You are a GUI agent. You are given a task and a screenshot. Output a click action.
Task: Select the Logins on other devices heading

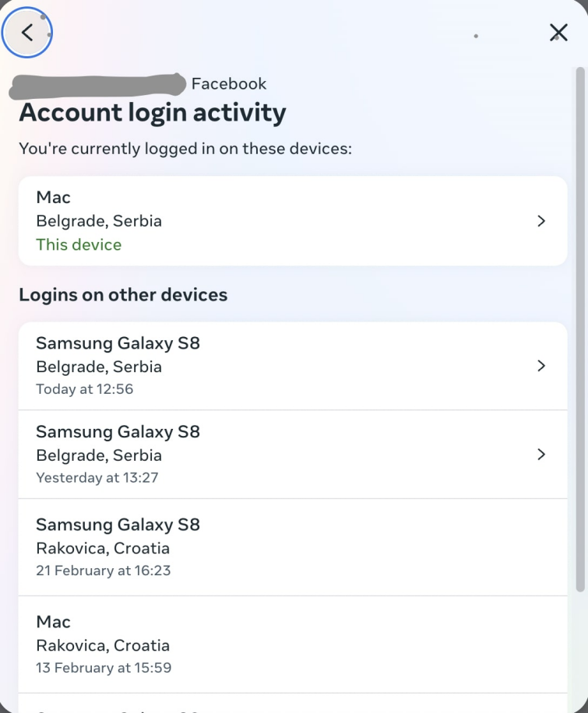[x=123, y=295]
